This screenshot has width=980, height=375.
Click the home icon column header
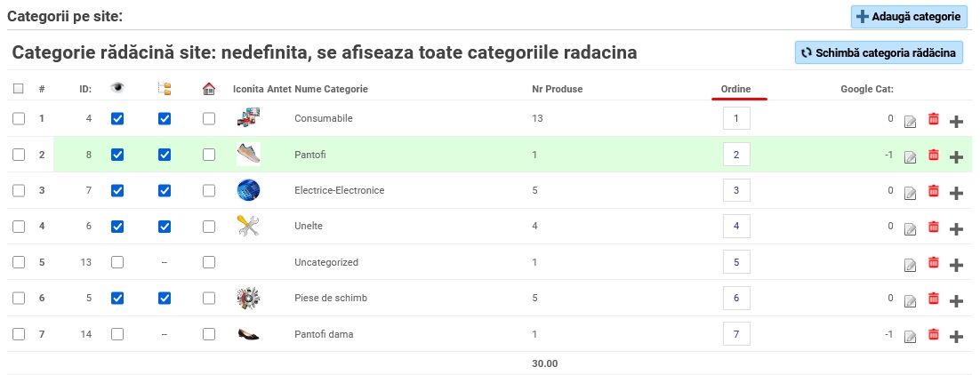[209, 89]
